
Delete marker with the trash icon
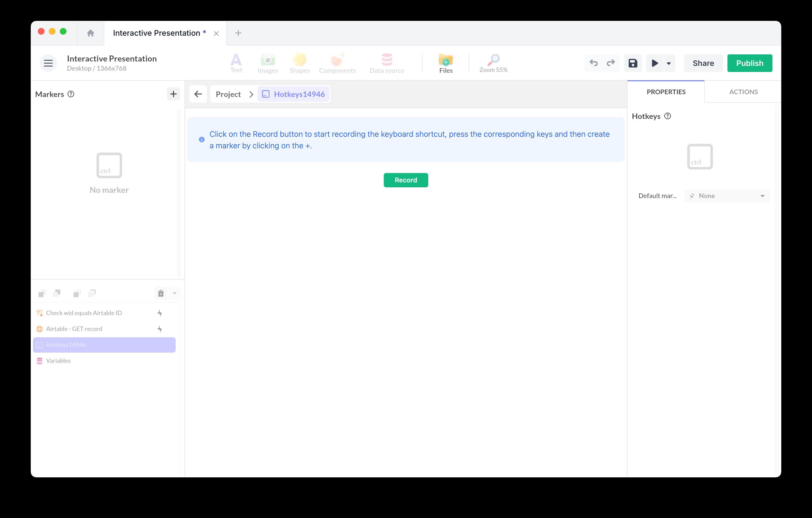(161, 293)
